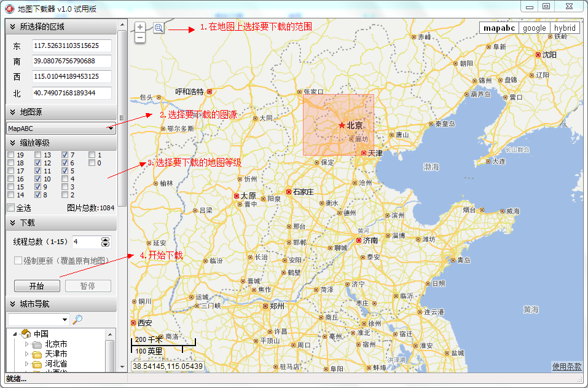Open the MapABC map source dropdown

pyautogui.click(x=61, y=129)
